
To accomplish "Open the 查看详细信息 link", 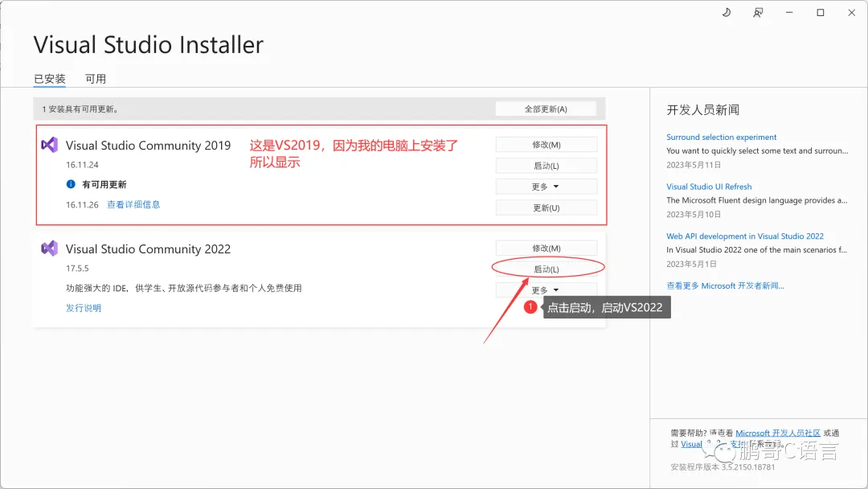I will click(133, 204).
